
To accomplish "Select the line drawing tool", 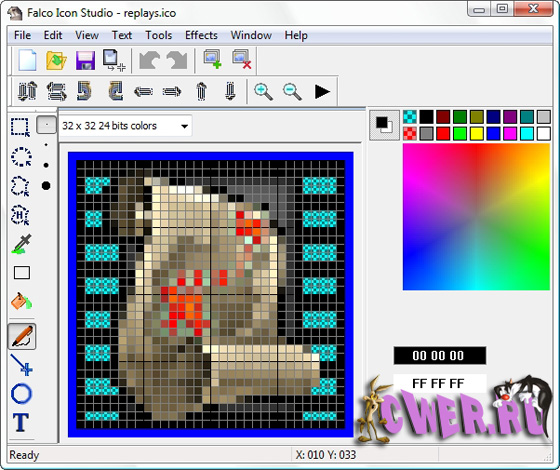I will [21, 365].
